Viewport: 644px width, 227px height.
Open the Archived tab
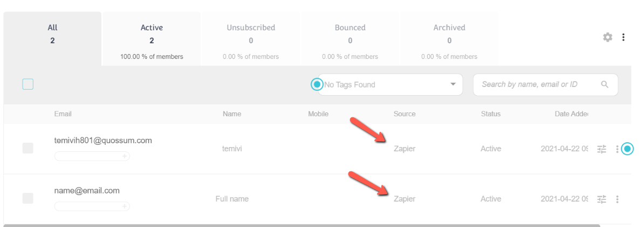pyautogui.click(x=449, y=39)
